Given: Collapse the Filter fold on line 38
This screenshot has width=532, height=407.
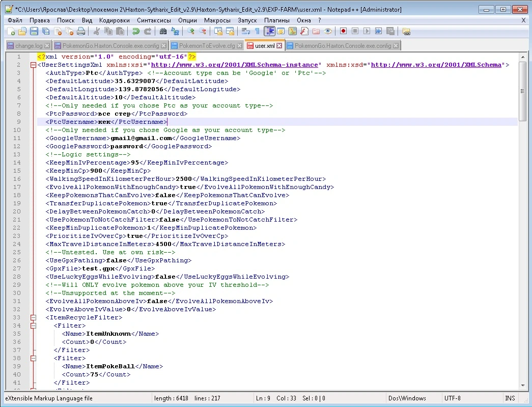Looking at the screenshot, I should 33,358.
